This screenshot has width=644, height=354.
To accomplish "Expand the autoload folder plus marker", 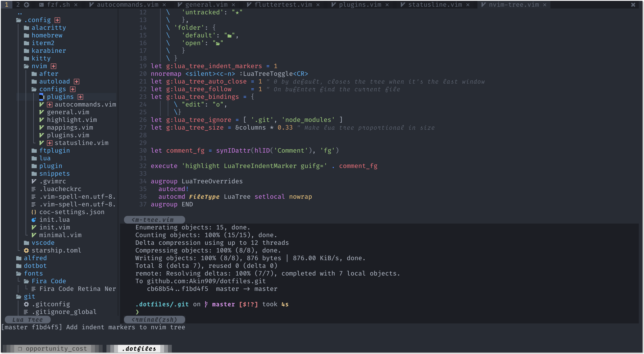I will pos(77,81).
